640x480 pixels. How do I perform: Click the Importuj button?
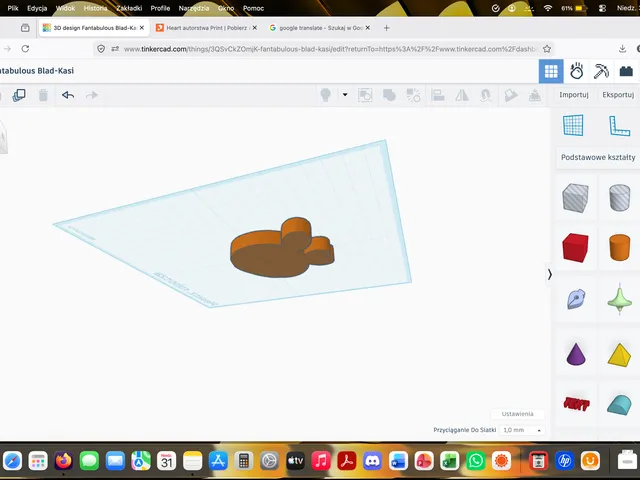(573, 95)
